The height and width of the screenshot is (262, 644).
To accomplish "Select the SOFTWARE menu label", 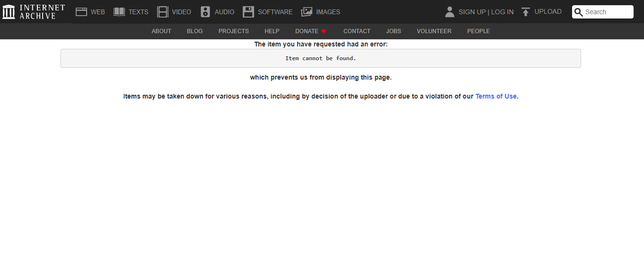I will (275, 12).
